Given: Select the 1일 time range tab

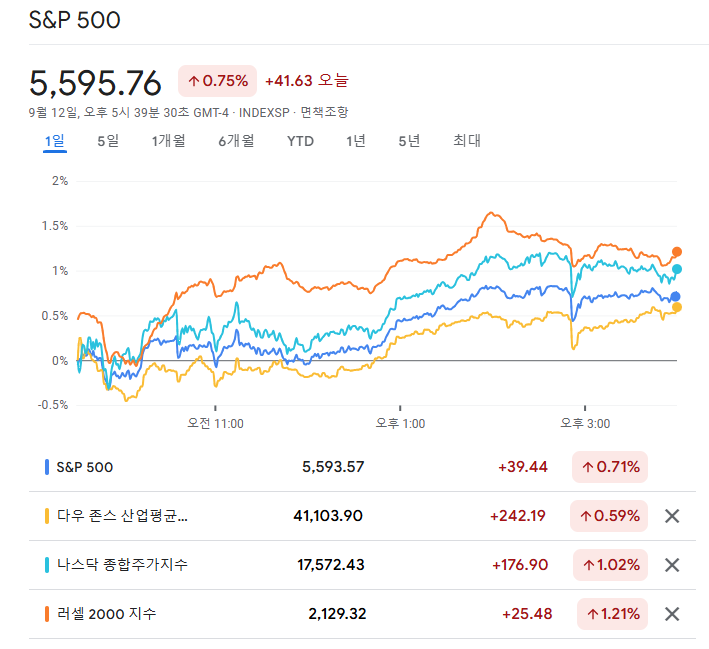Looking at the screenshot, I should tap(55, 141).
